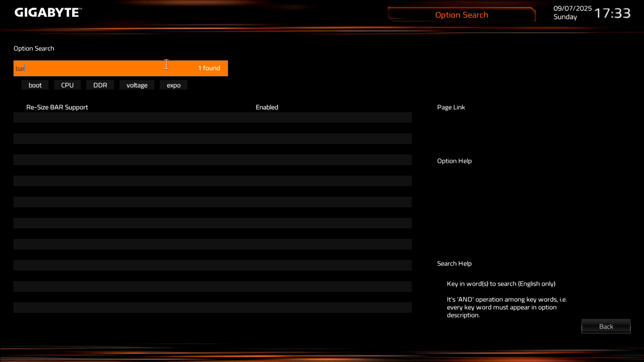Click the Page Link heading

point(451,107)
